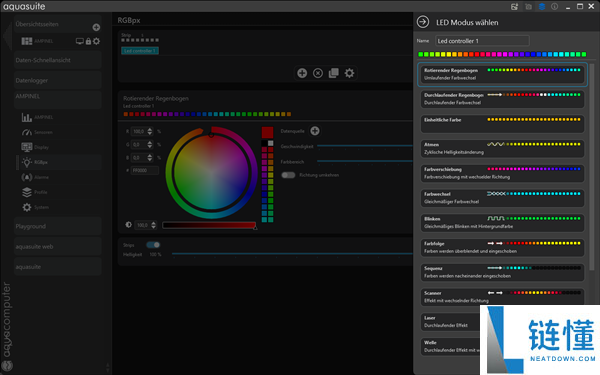The width and height of the screenshot is (600, 375).
Task: Choose the Rotierender Regenbogen LED mode
Action: tap(502, 74)
